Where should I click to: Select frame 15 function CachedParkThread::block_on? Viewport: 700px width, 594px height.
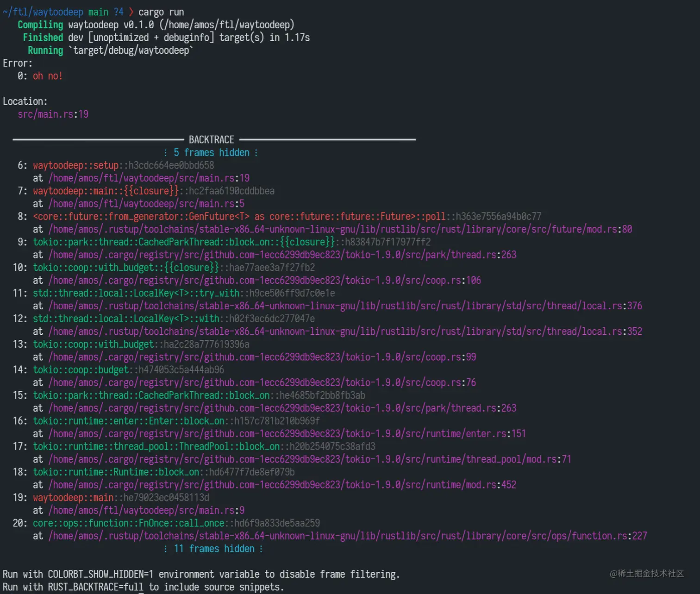[x=151, y=395]
